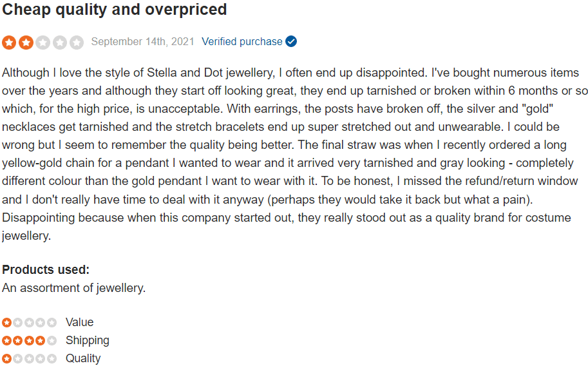Click the Verified purchase link
Screen dimensions: 588x368
242,41
